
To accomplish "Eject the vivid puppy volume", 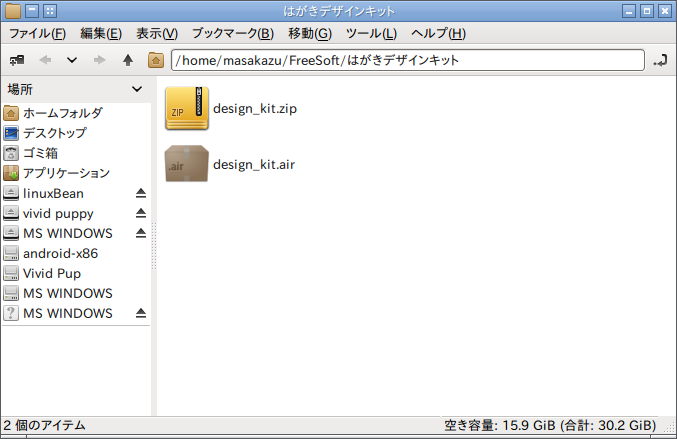I will (x=141, y=213).
